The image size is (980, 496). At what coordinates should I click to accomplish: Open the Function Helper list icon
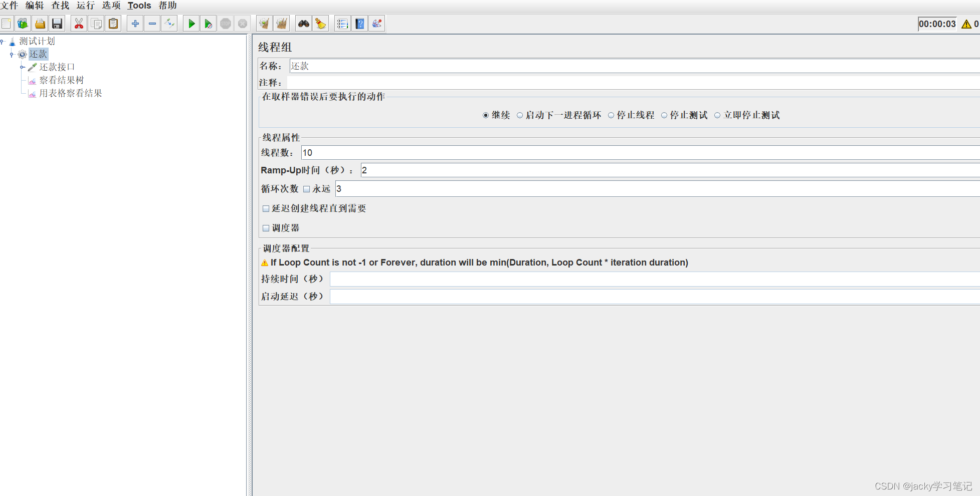[x=342, y=24]
